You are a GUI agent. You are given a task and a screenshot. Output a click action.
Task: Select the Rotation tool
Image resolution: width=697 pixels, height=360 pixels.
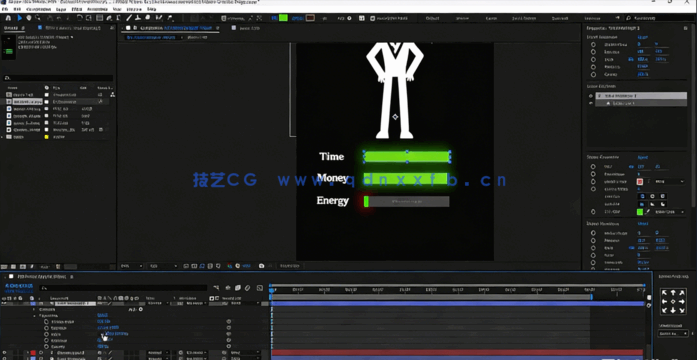(x=80, y=18)
